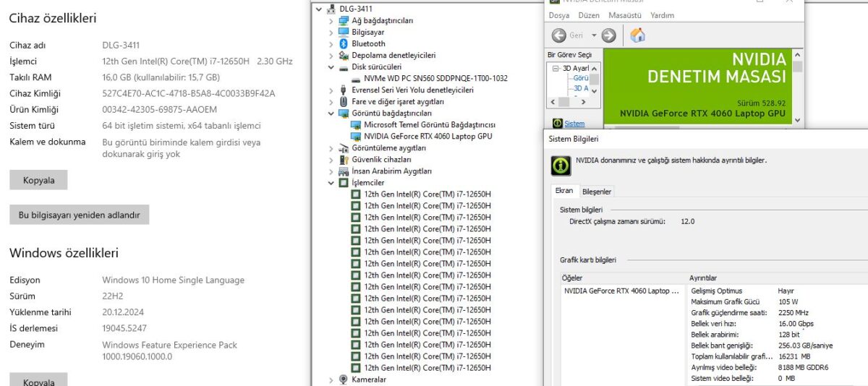Click the NVIDIA home icon in toolbar
868x386 pixels.
pyautogui.click(x=637, y=35)
